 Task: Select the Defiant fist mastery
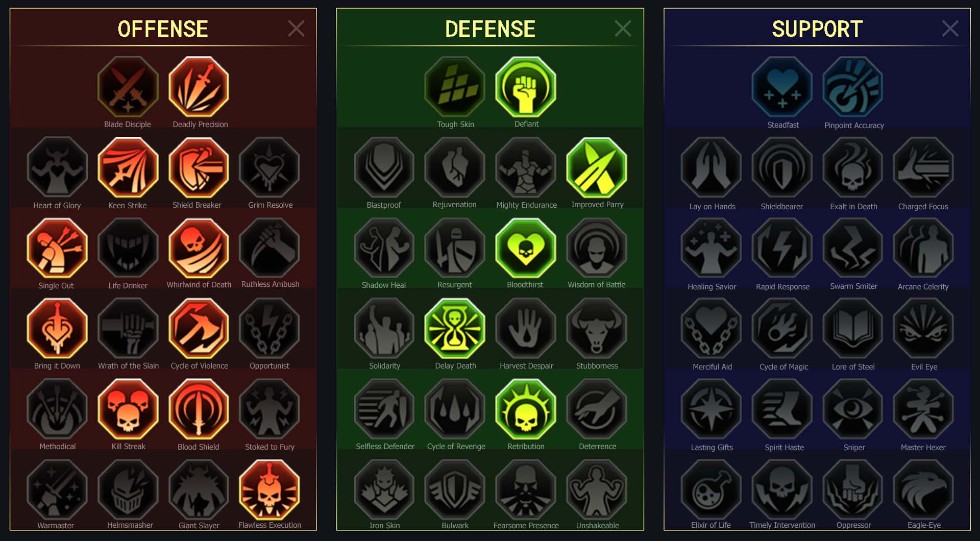click(526, 87)
